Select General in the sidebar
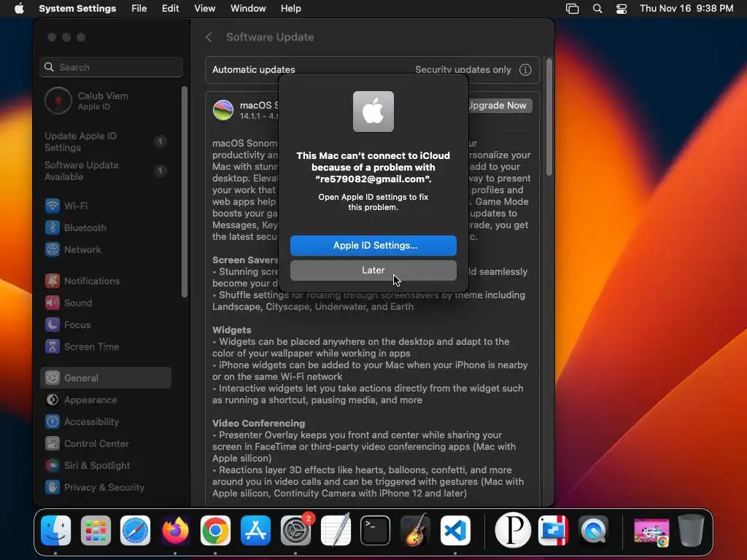 click(106, 378)
